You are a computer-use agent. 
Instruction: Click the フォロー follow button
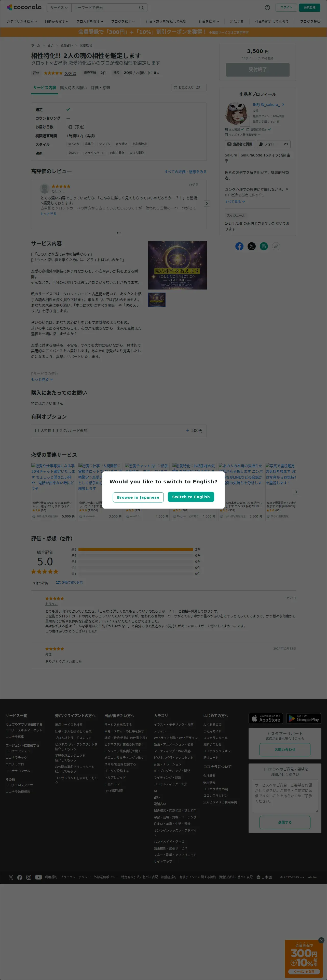274,144
